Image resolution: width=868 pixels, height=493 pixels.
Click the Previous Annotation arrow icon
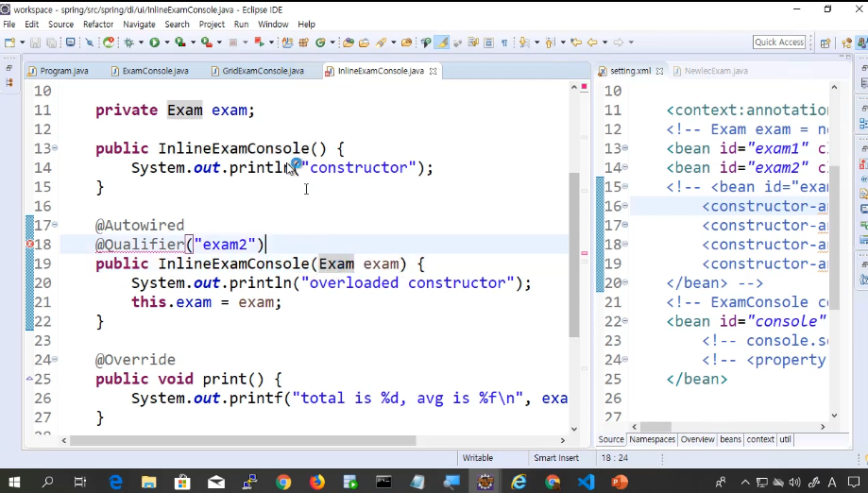(550, 42)
